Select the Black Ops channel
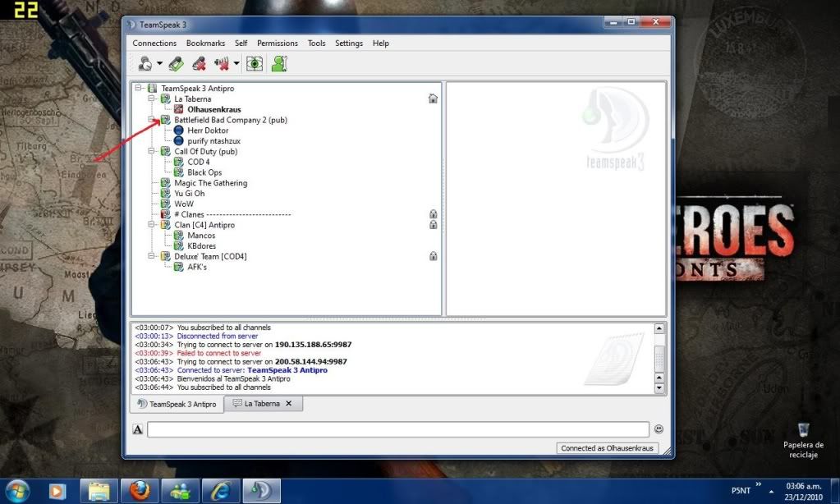The height and width of the screenshot is (504, 840). pyautogui.click(x=204, y=172)
